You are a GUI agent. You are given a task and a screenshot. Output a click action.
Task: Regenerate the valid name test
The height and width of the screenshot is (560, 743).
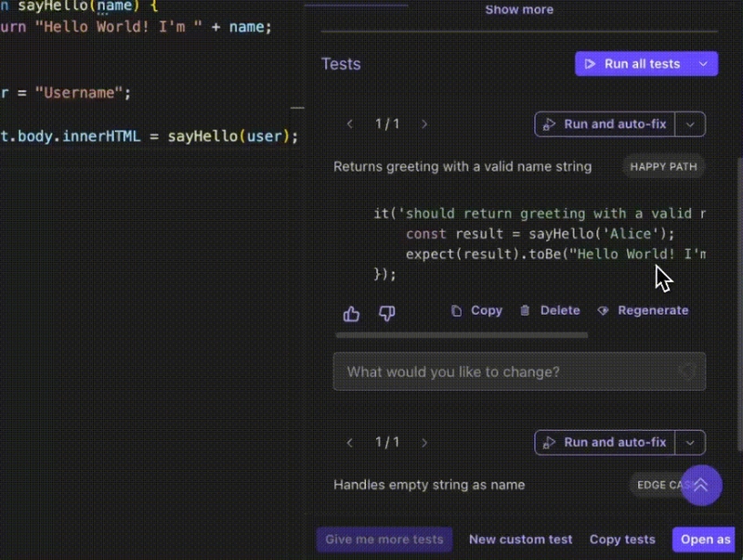643,310
